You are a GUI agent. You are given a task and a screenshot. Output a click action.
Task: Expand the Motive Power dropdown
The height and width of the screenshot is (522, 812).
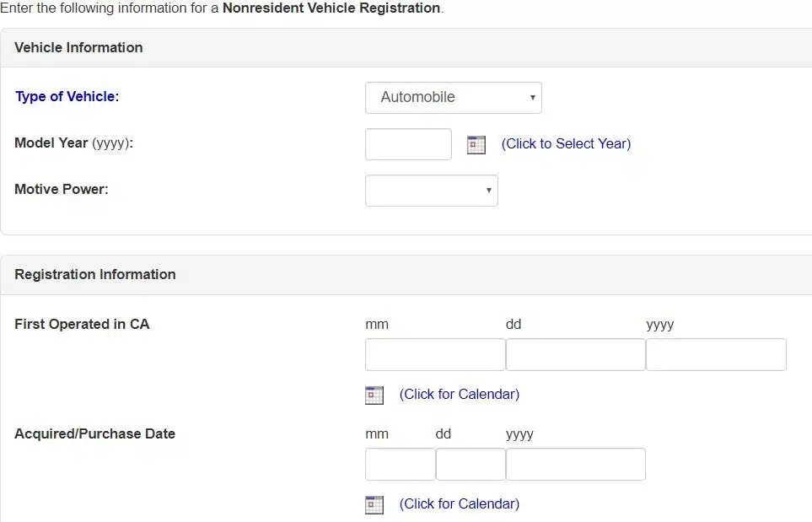(x=431, y=191)
